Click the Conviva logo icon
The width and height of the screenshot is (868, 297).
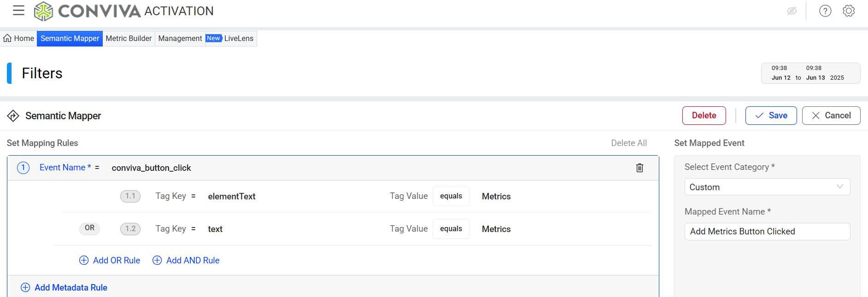tap(44, 11)
